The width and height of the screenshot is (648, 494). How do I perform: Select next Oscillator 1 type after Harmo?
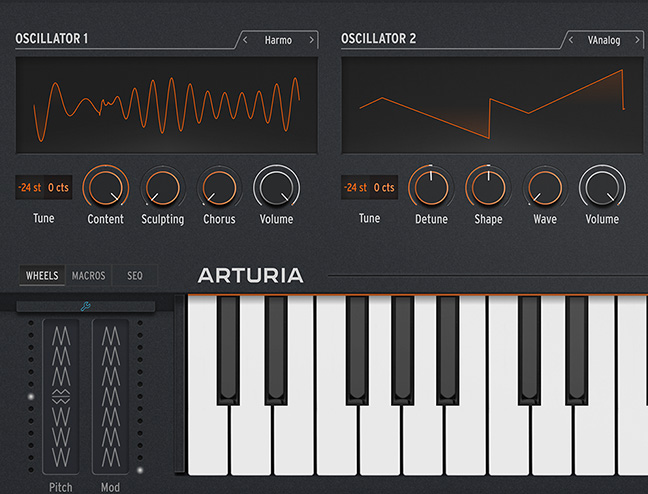[x=311, y=40]
